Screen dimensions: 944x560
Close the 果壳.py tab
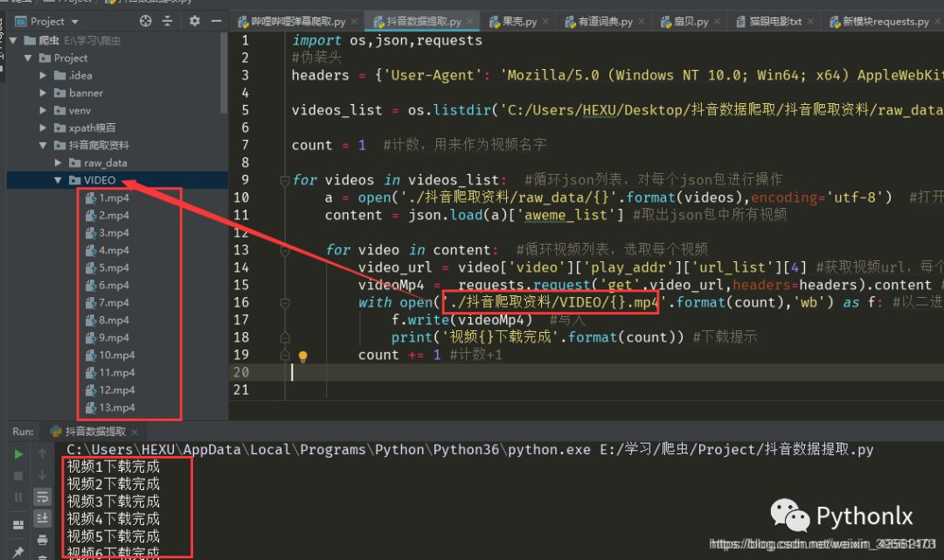pyautogui.click(x=545, y=22)
